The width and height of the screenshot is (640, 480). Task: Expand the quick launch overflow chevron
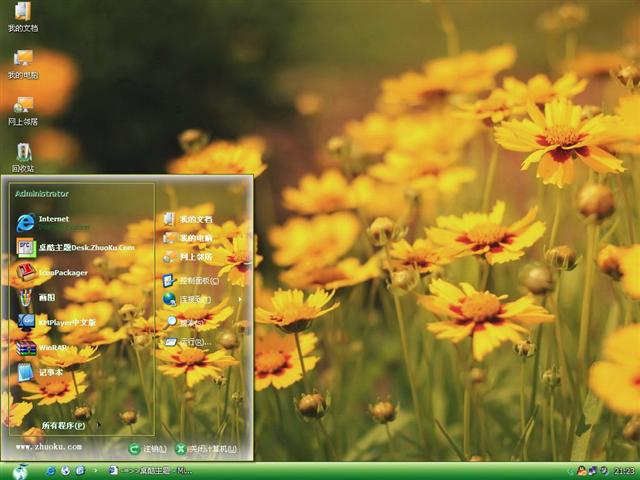click(x=96, y=471)
